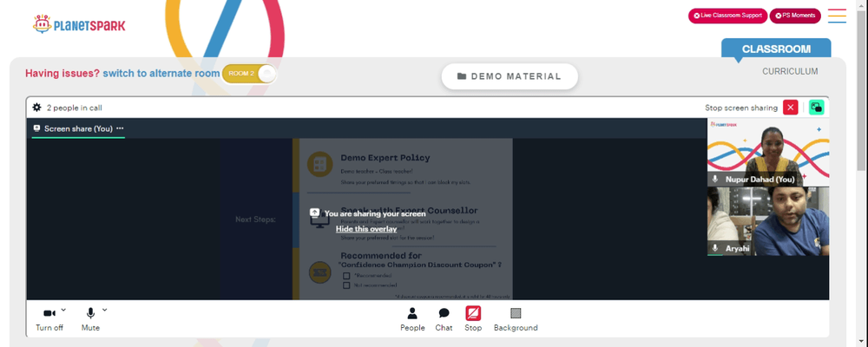
Task: Open call settings gear icon
Action: pos(37,108)
